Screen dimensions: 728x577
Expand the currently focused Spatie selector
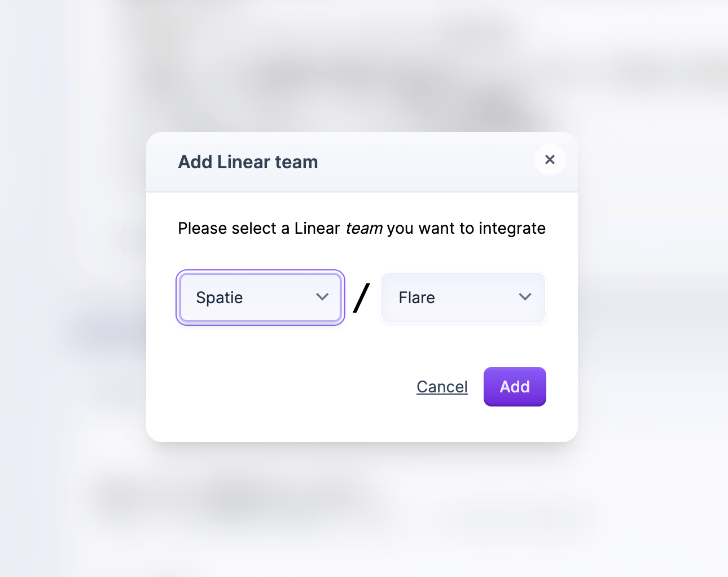coord(260,298)
